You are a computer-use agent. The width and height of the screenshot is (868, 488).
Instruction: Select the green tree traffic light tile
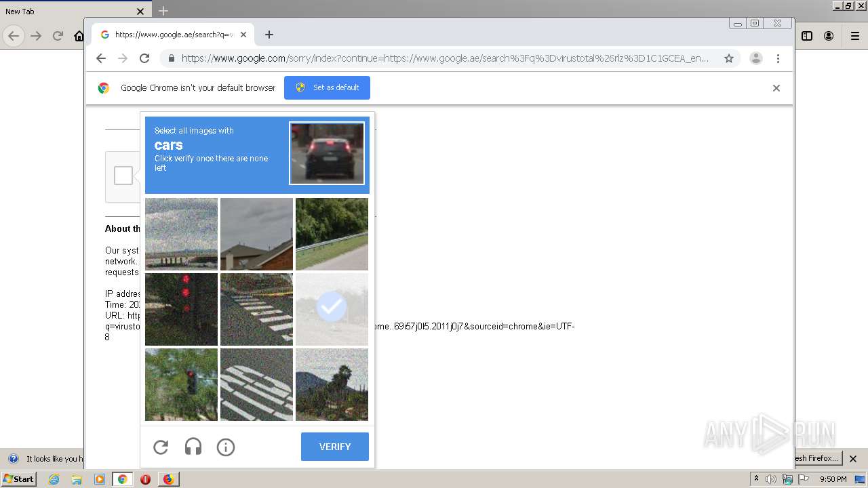pyautogui.click(x=181, y=384)
